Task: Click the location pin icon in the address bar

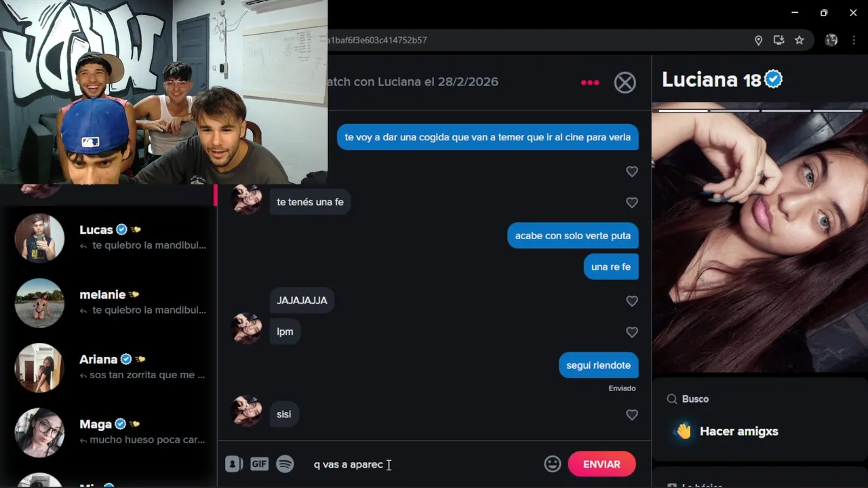Action: click(x=759, y=41)
